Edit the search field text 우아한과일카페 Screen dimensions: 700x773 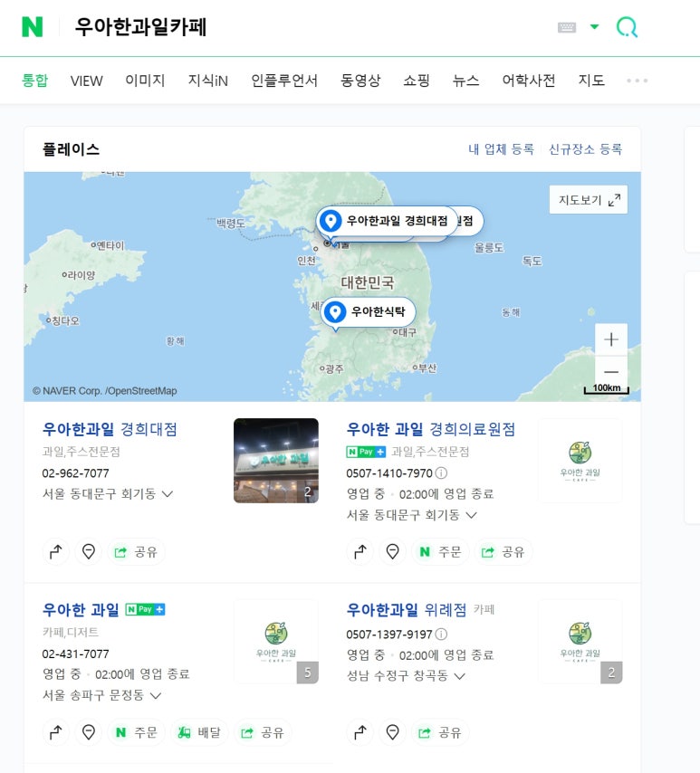tap(140, 27)
